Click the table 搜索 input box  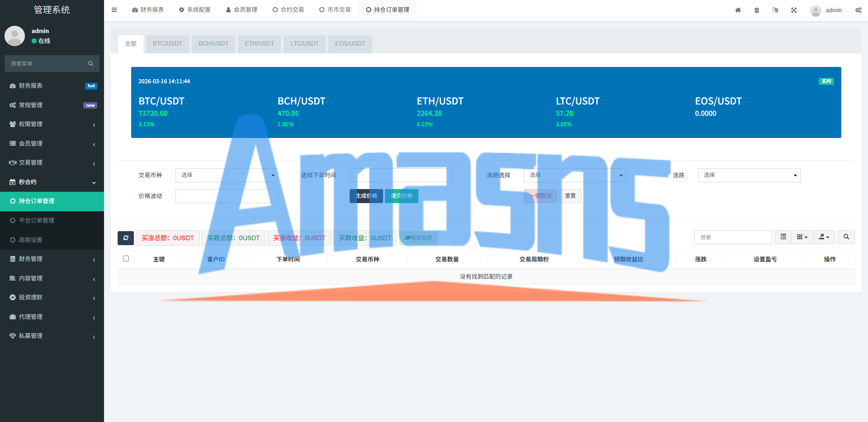click(733, 237)
